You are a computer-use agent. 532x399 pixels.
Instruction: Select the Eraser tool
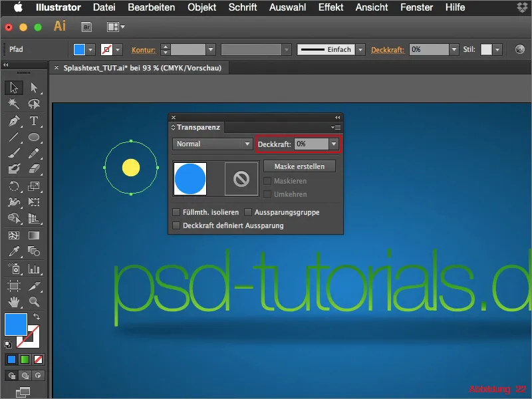coord(34,169)
